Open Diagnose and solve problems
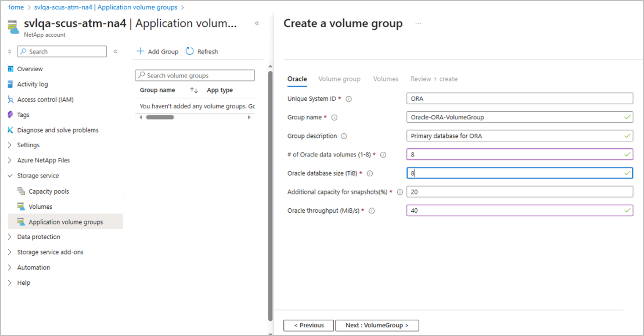 (x=58, y=130)
